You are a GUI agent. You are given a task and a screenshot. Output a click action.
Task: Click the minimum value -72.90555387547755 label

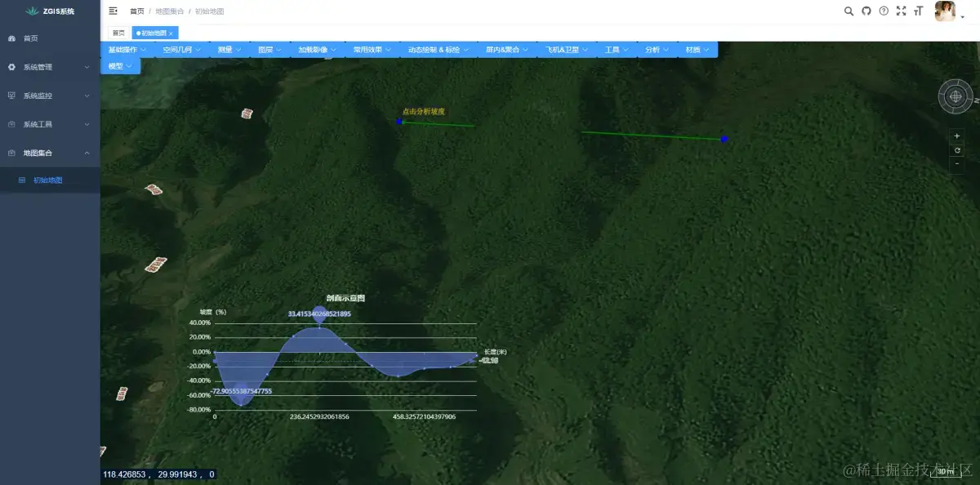point(241,391)
